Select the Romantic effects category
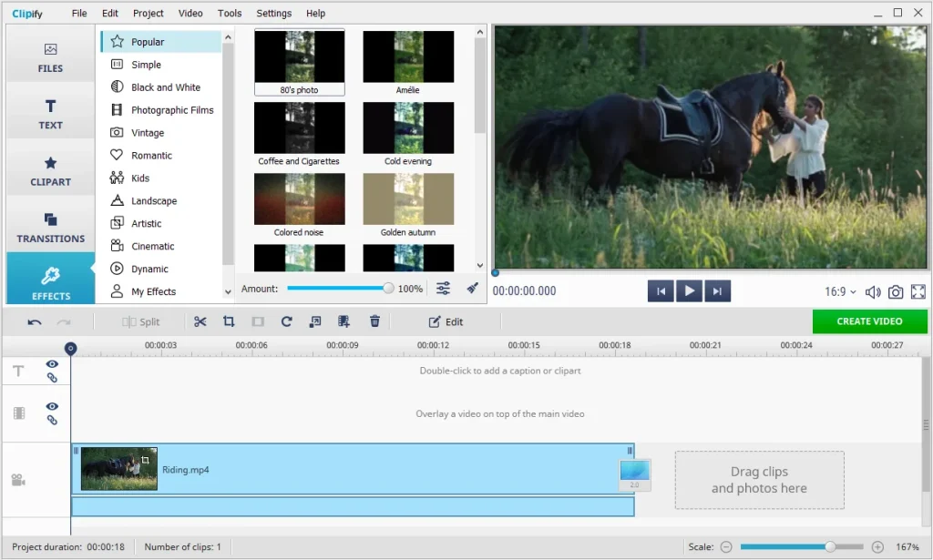Image resolution: width=933 pixels, height=560 pixels. coord(161,155)
